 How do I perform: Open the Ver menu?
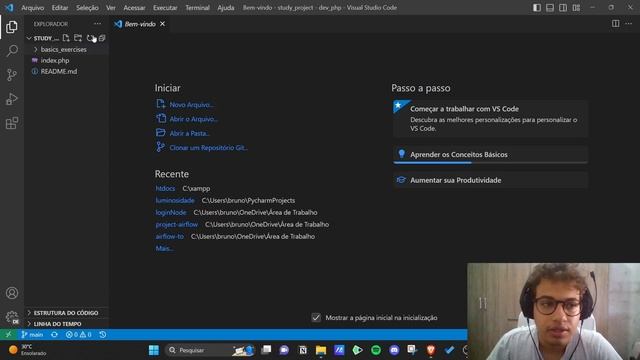pos(111,8)
